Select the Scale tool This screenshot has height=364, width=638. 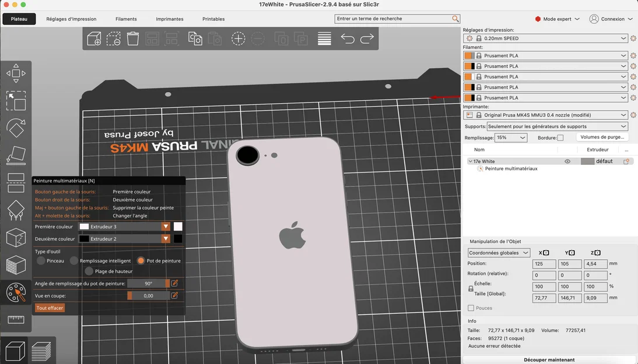tap(16, 101)
